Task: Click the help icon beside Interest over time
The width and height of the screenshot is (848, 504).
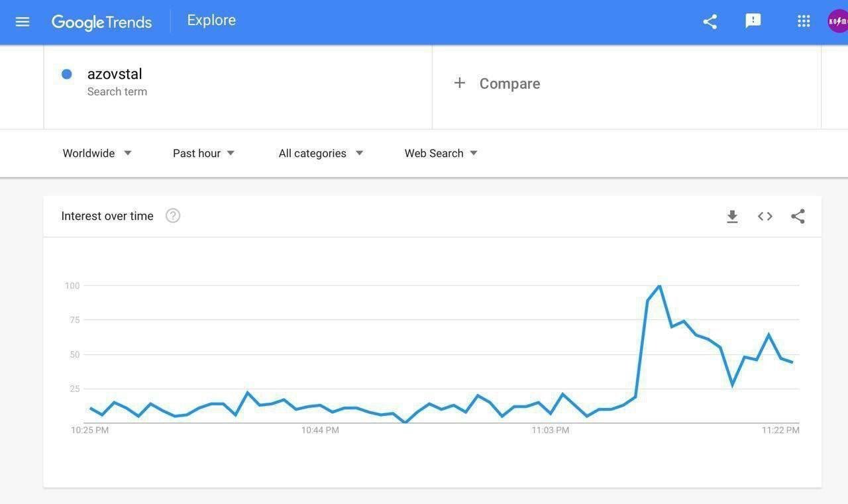Action: (x=173, y=216)
